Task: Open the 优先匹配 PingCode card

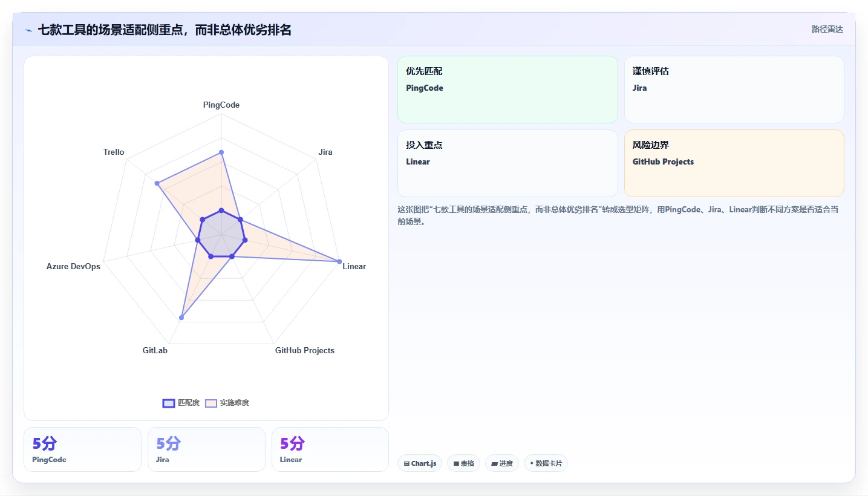Action: point(507,90)
